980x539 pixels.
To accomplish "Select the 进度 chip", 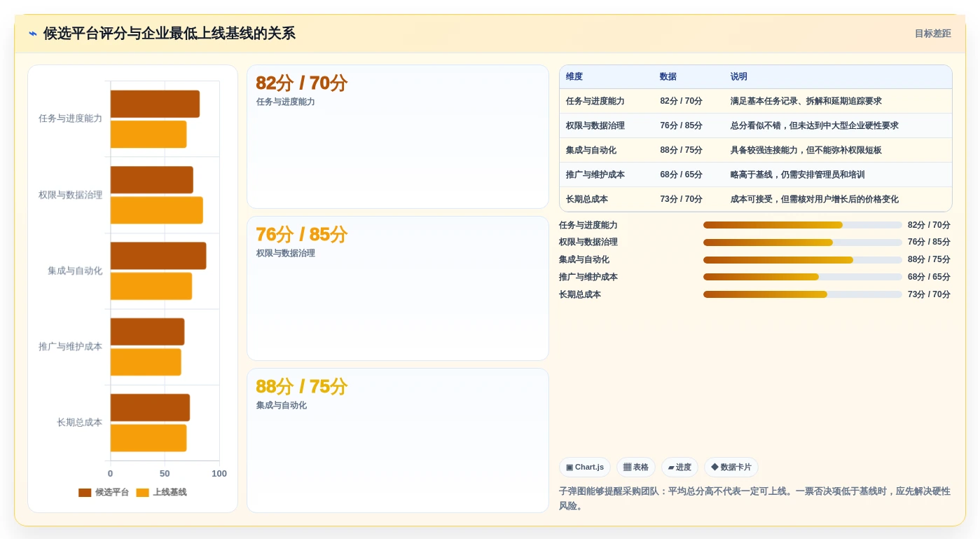I will 679,468.
